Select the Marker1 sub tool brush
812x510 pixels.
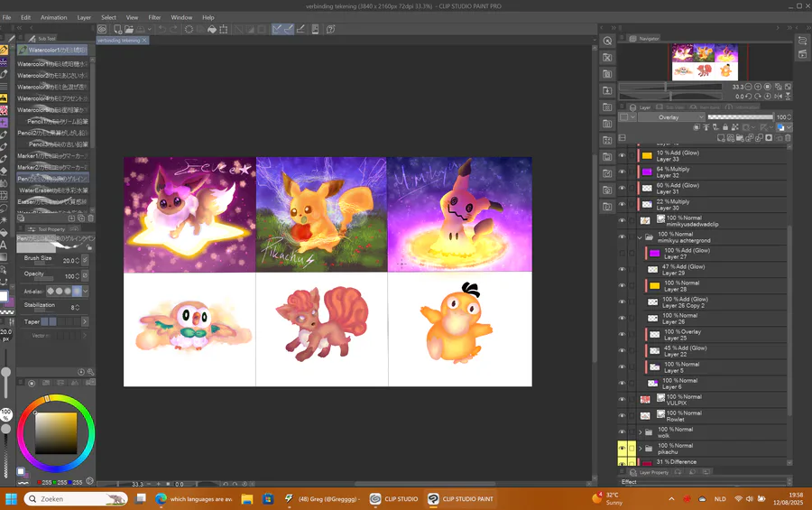pyautogui.click(x=53, y=155)
